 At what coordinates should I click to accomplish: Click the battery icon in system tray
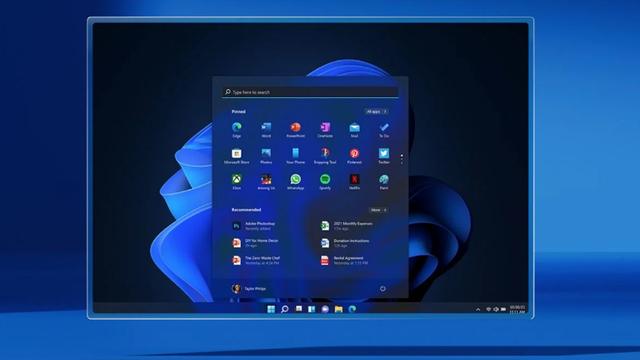pos(503,309)
